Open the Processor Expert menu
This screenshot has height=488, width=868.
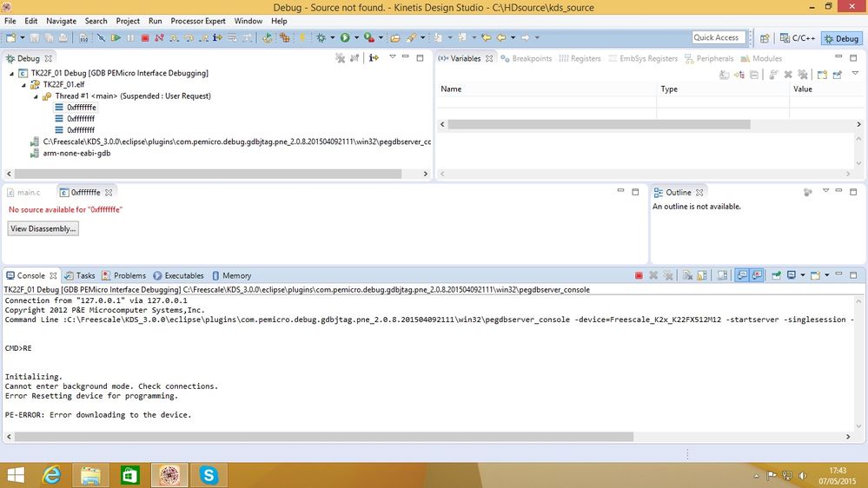pyautogui.click(x=198, y=21)
